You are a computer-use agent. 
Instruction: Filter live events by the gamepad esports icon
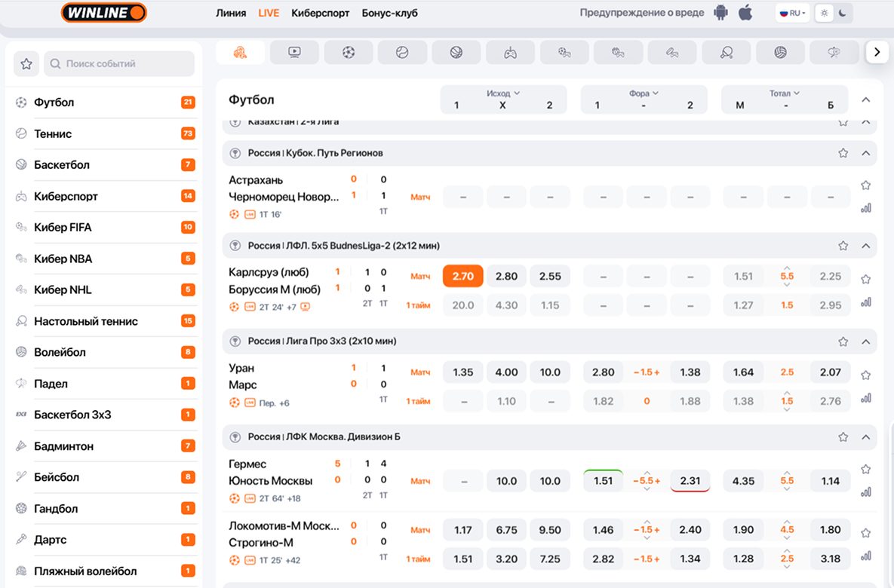point(511,52)
